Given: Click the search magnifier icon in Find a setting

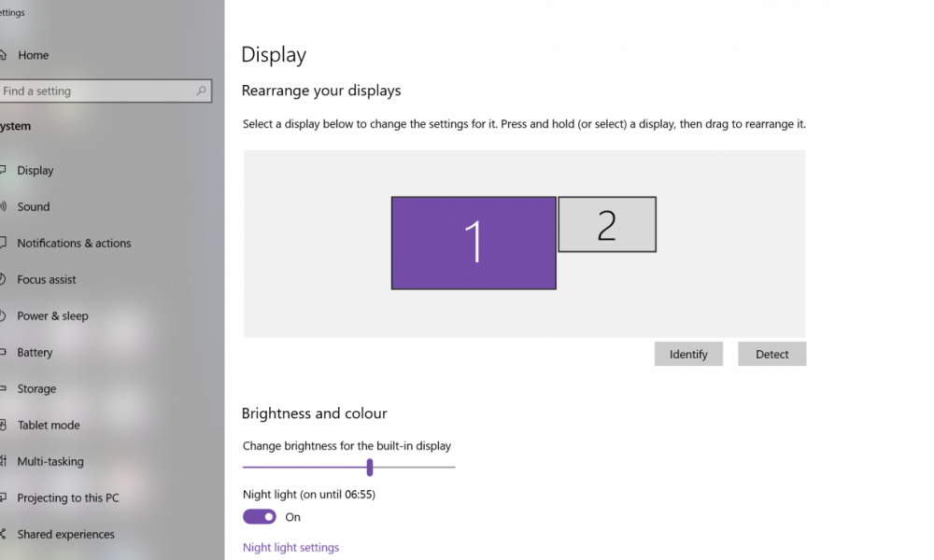Looking at the screenshot, I should [202, 91].
